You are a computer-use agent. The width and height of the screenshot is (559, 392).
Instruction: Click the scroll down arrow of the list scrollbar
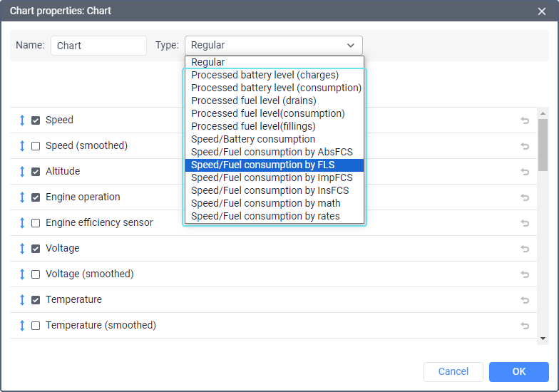tap(543, 339)
